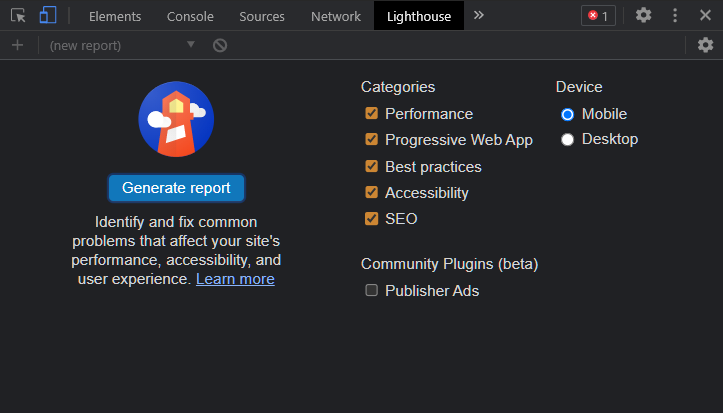Open the Network tab
Screen dimensions: 723x413
click(x=336, y=16)
